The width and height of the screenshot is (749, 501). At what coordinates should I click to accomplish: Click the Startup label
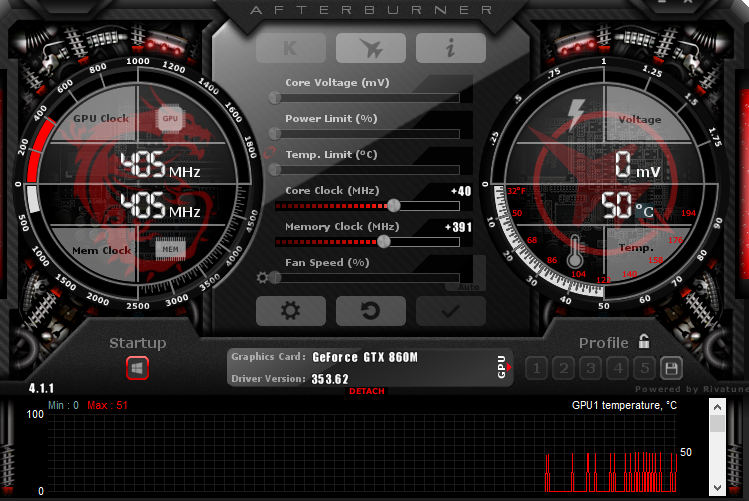138,343
